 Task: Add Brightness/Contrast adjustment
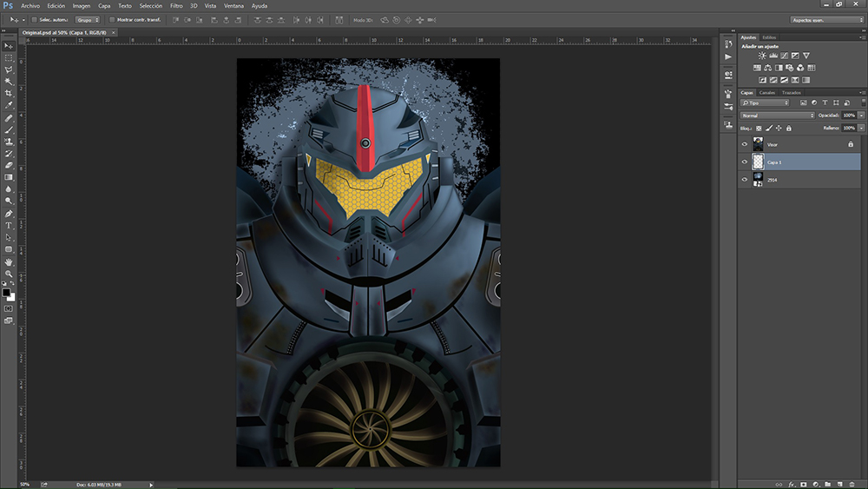pyautogui.click(x=762, y=56)
